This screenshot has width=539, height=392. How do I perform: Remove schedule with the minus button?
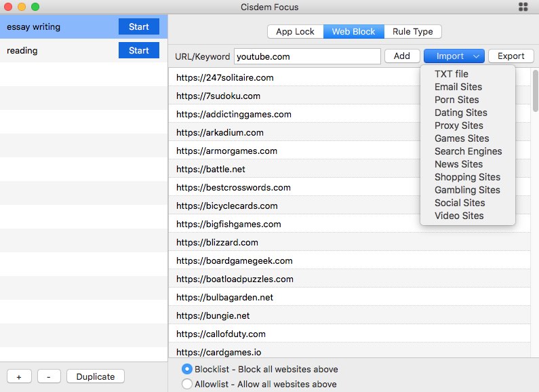(49, 376)
